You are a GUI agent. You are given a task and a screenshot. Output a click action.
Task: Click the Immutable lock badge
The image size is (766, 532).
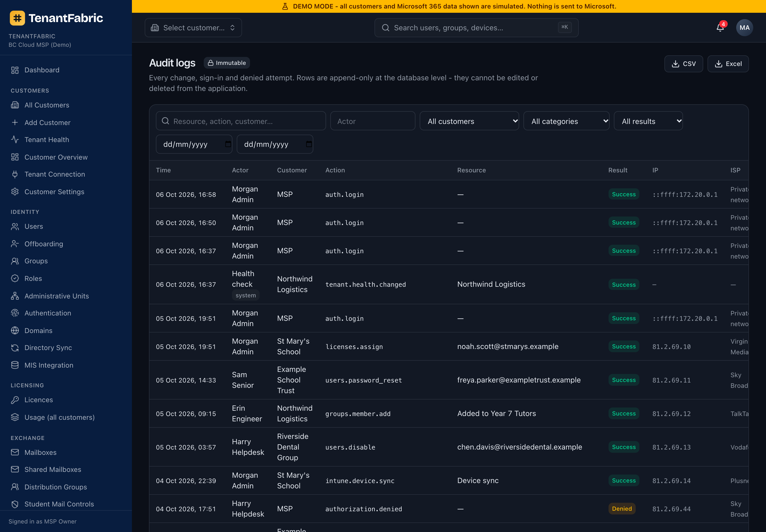227,63
